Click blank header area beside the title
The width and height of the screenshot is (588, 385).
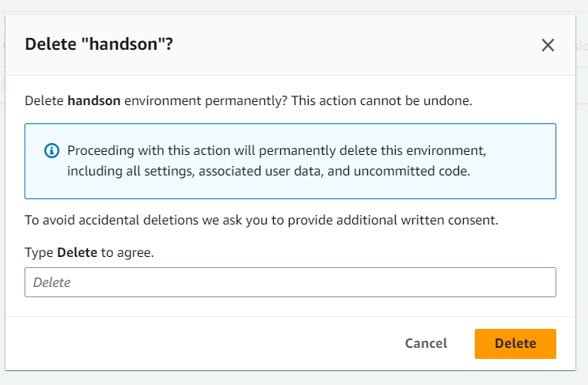[x=356, y=44]
